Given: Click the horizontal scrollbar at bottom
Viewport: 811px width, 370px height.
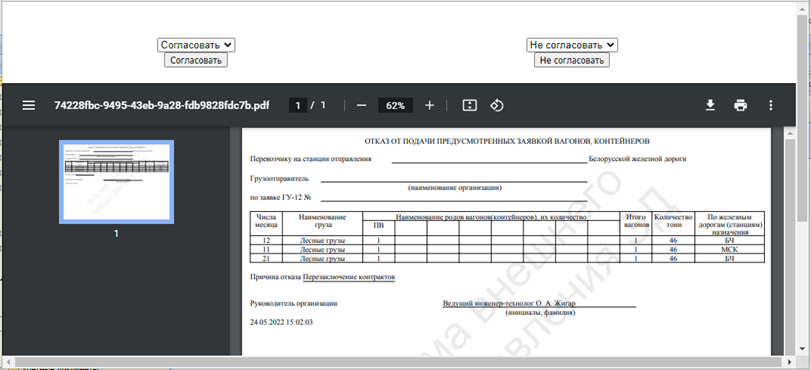Looking at the screenshot, I should (399, 361).
